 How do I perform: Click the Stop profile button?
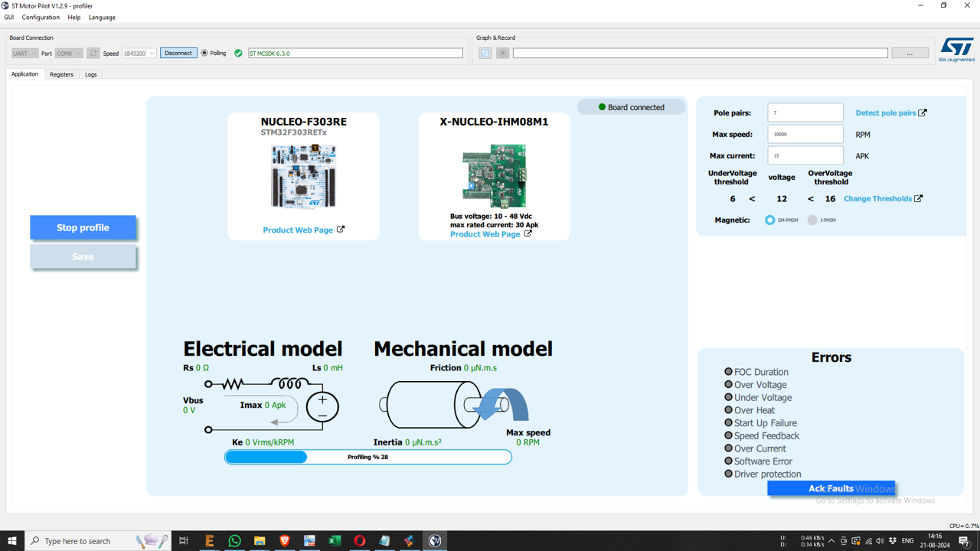[x=83, y=227]
